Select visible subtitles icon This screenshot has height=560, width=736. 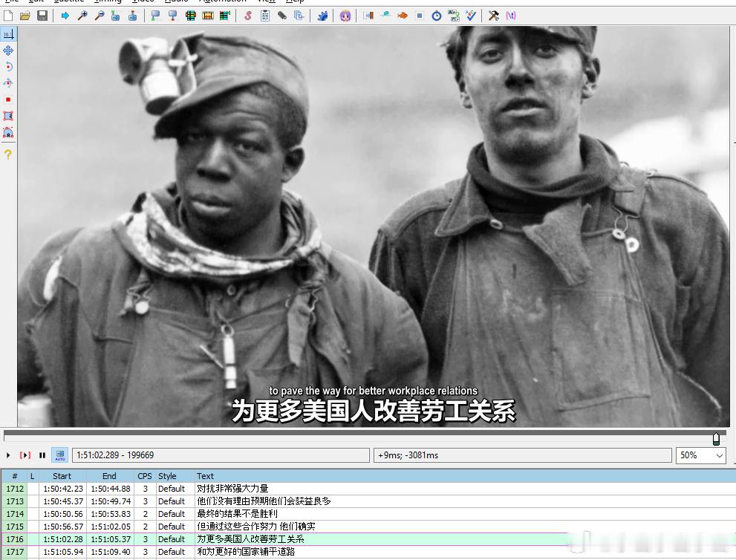[190, 16]
